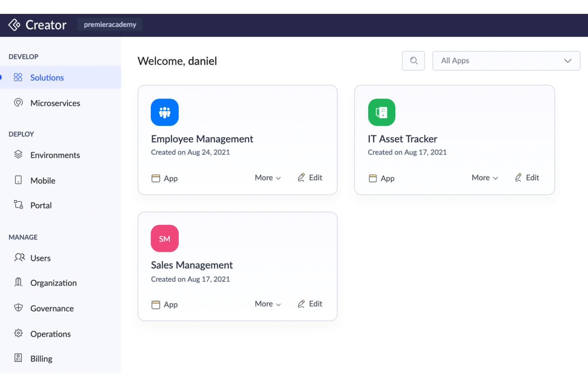Click the Operations gear icon
The width and height of the screenshot is (588, 392).
[x=18, y=333]
